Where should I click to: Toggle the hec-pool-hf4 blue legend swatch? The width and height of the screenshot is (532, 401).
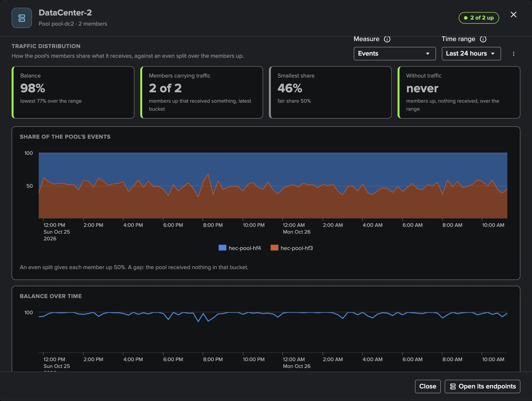tap(222, 248)
